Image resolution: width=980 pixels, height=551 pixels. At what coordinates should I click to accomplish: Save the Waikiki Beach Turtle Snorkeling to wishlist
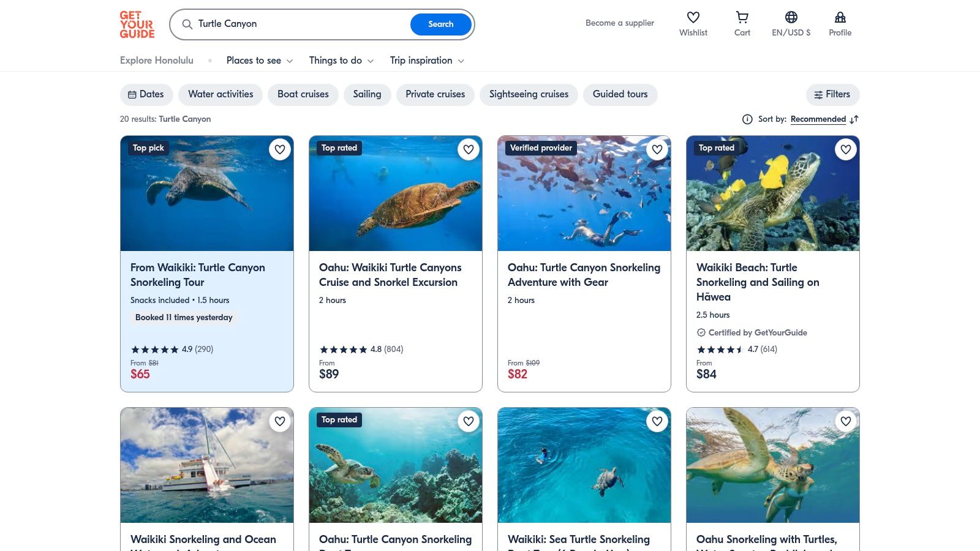[x=846, y=149]
